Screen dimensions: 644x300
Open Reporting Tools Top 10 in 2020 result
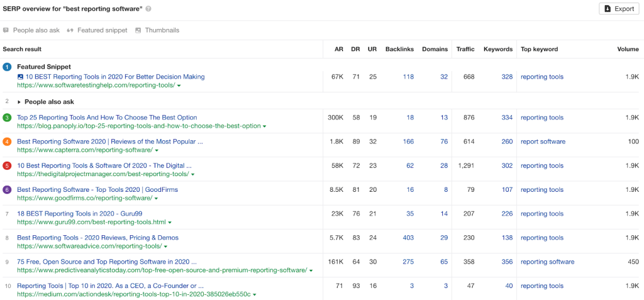[110, 286]
